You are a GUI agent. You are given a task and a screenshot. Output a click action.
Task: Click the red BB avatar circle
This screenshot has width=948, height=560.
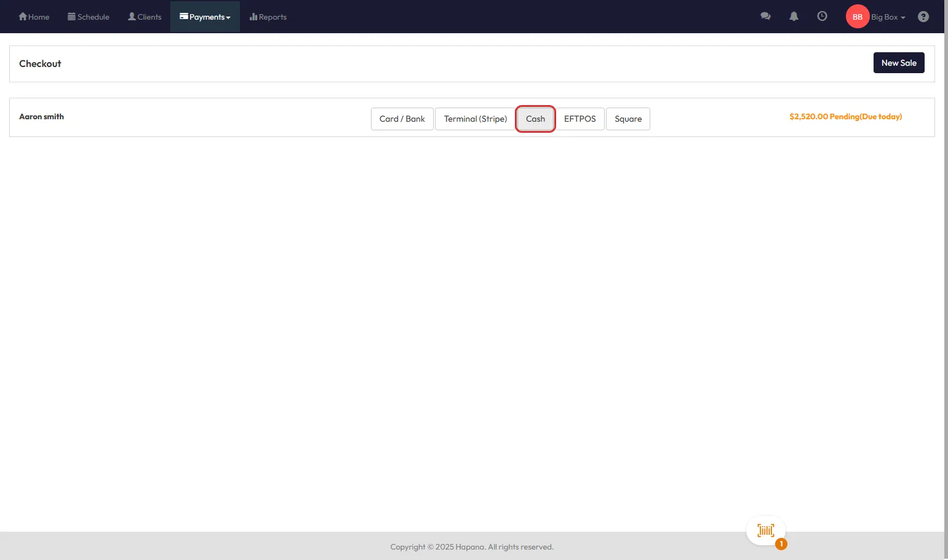857,17
